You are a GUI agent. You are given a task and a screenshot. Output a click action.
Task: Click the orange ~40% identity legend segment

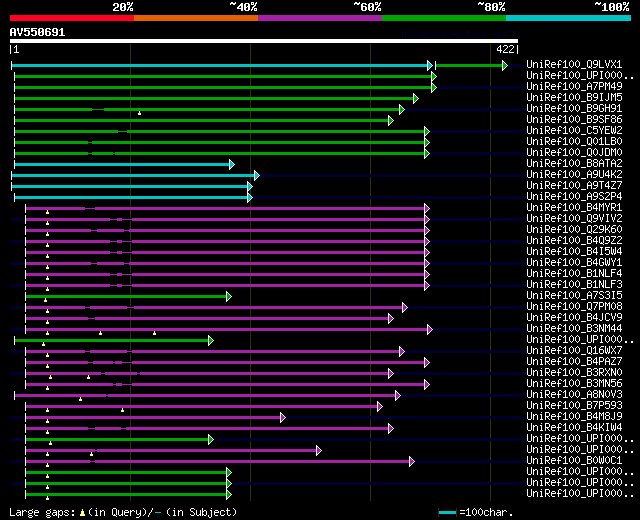196,18
